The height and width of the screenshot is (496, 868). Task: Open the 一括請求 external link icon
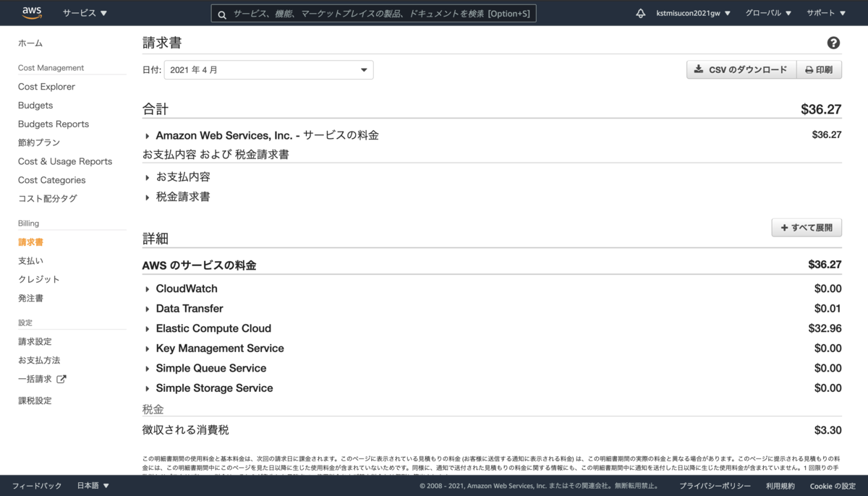click(x=61, y=379)
